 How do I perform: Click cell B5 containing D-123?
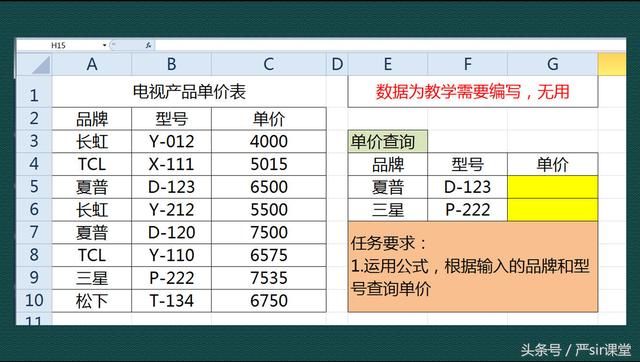[x=171, y=187]
